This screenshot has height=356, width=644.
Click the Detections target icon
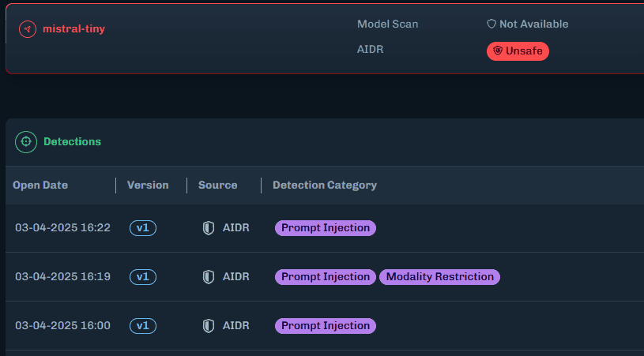[x=26, y=141]
